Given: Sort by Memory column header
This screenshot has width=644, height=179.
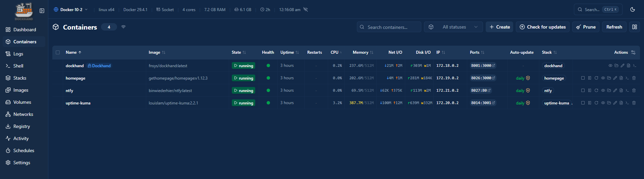Looking at the screenshot, I should [363, 52].
